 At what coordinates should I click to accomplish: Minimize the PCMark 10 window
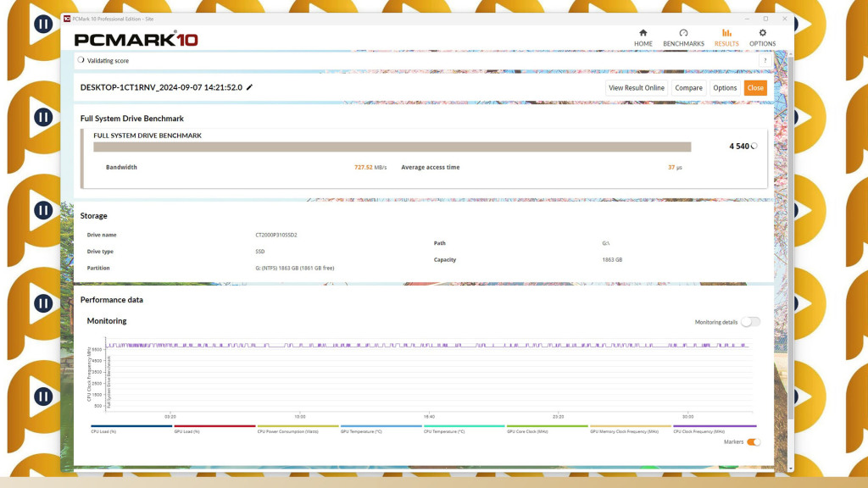(x=747, y=19)
